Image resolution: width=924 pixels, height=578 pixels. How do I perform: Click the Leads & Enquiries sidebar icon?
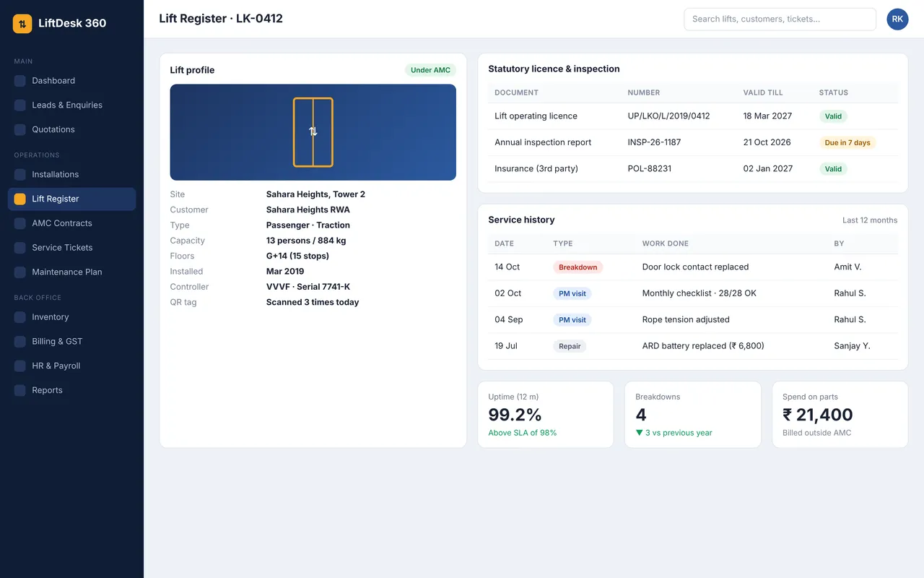point(20,105)
